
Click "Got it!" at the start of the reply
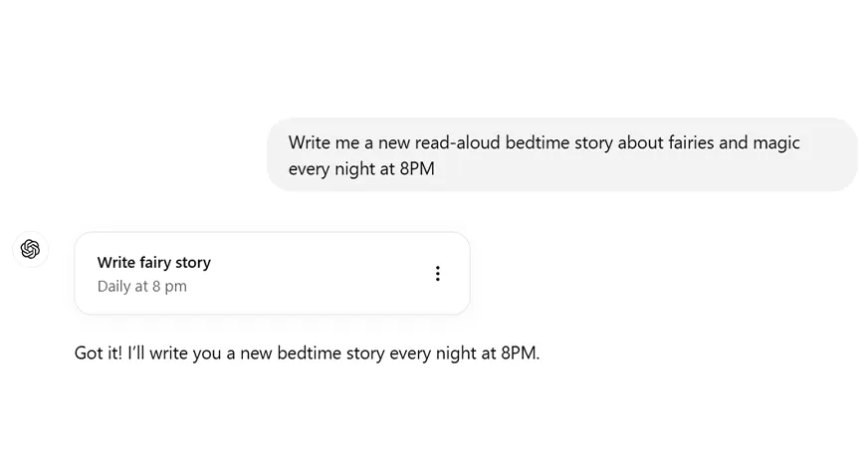(98, 353)
